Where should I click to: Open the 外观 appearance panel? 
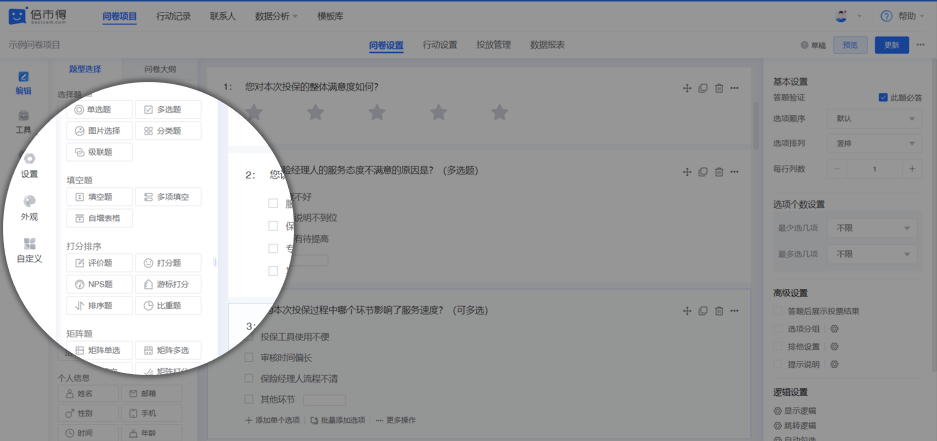29,208
